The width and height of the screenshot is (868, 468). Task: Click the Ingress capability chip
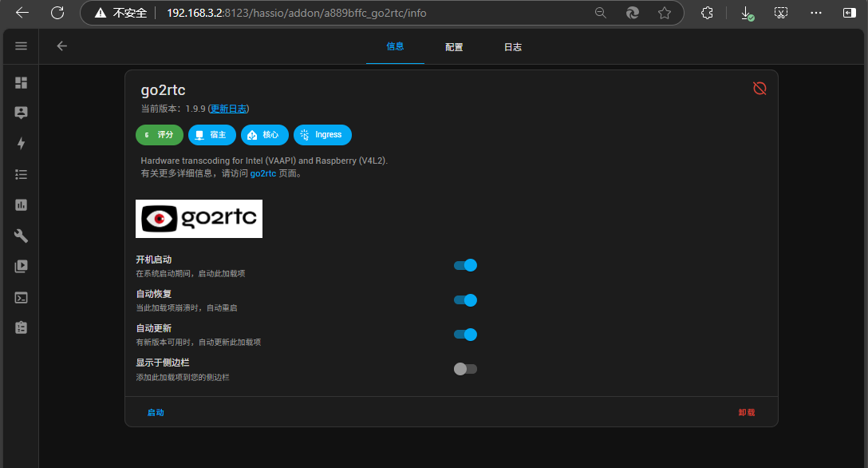tap(322, 135)
